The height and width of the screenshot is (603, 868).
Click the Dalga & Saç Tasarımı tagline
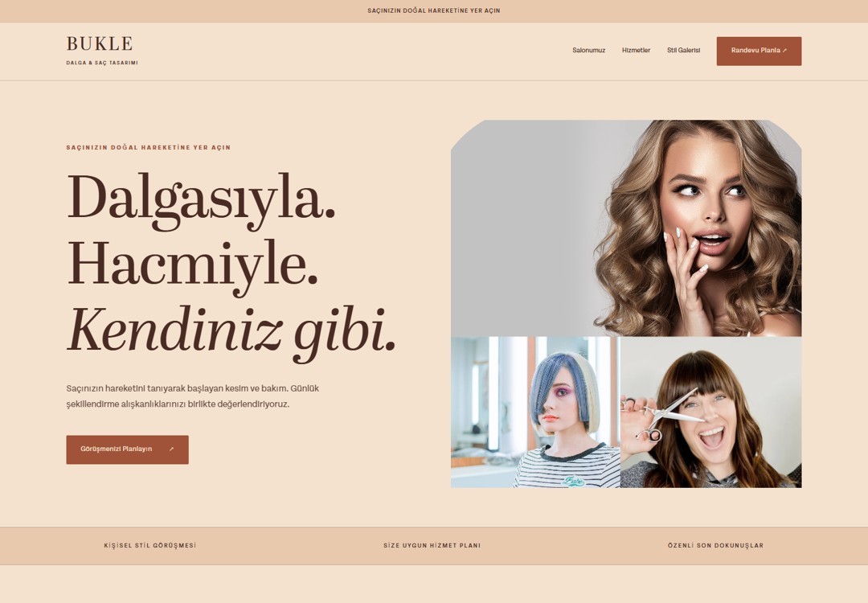tap(102, 63)
